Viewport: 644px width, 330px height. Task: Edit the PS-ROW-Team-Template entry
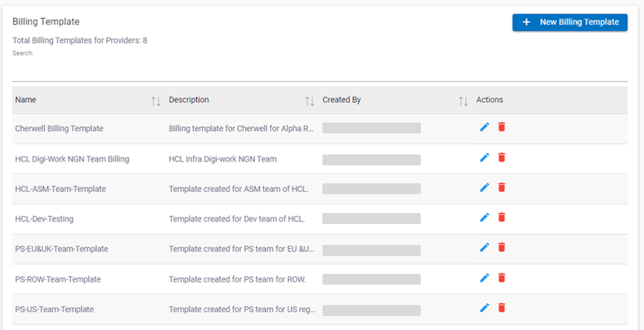coord(484,278)
